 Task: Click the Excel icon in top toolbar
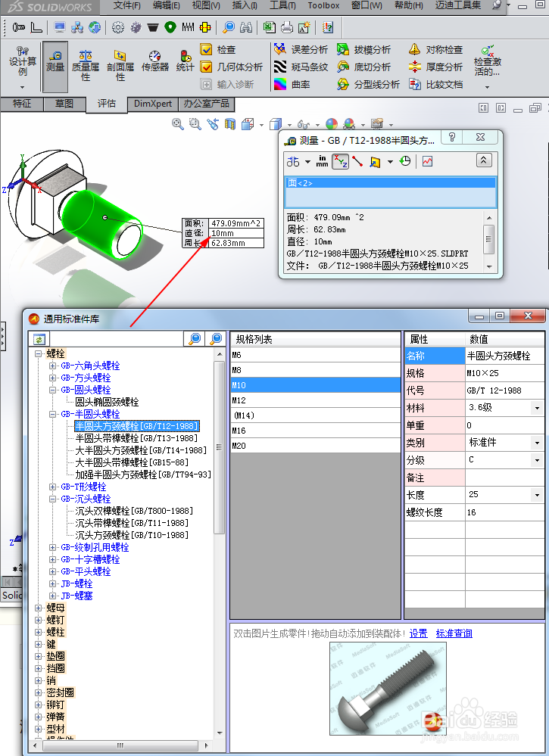269,27
